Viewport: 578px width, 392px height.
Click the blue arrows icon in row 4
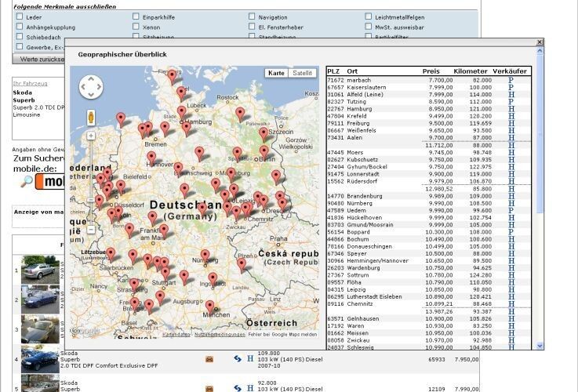pos(238,358)
